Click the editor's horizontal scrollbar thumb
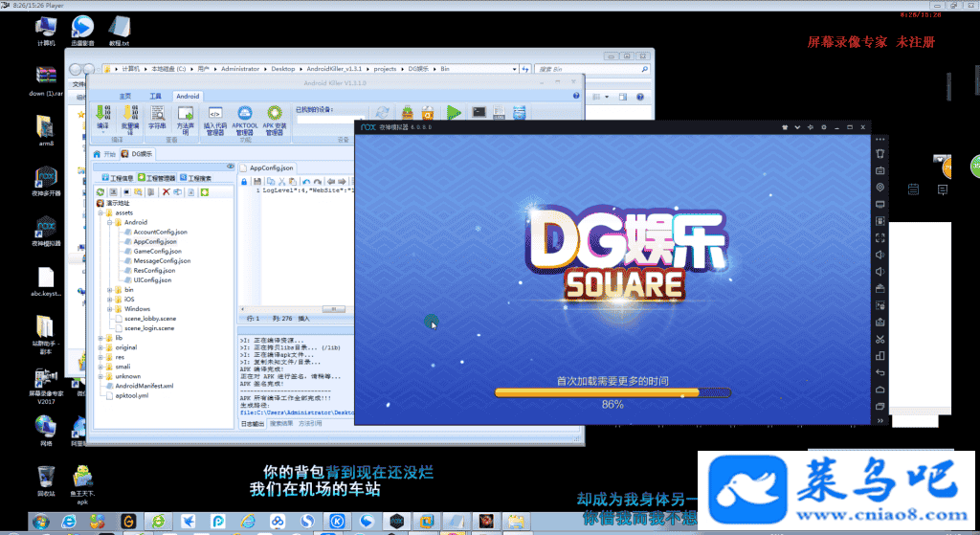This screenshot has height=535, width=980. (334, 309)
